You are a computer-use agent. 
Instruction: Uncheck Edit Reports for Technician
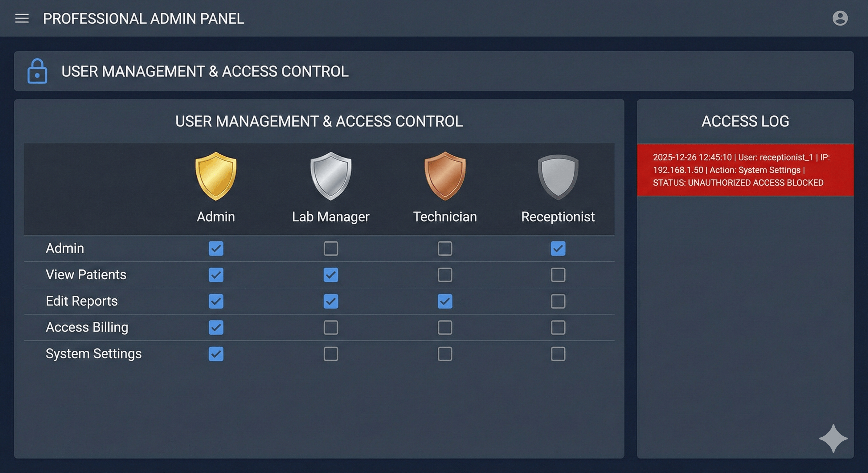pos(445,301)
